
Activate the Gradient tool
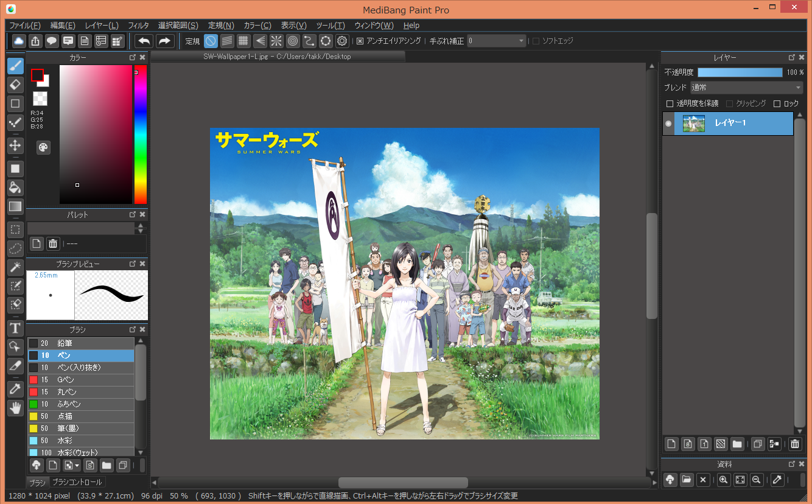coord(16,206)
